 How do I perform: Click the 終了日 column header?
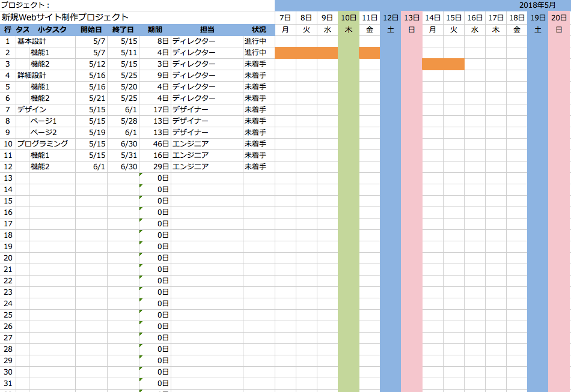(123, 29)
